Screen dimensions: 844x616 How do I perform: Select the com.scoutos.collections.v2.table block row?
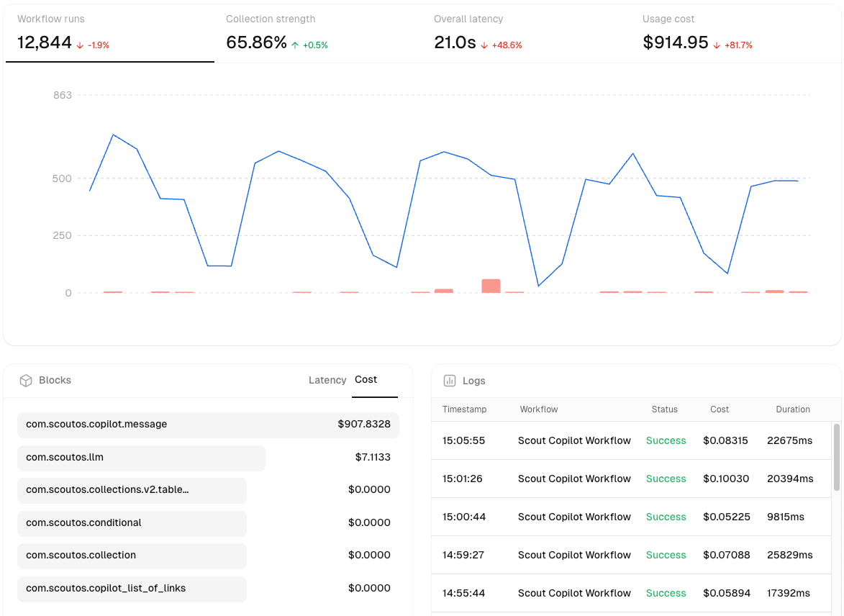(x=209, y=490)
